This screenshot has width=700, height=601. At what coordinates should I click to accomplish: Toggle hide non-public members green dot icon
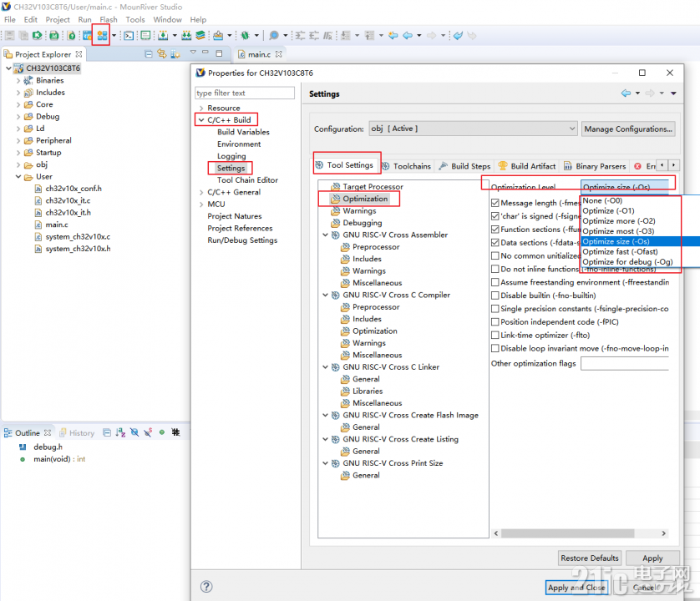tap(162, 432)
